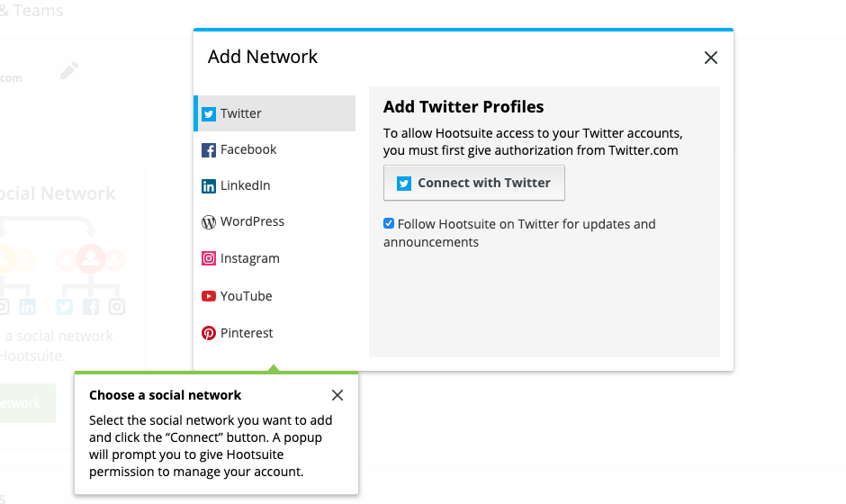846x504 pixels.
Task: Click the pencil edit icon behind the dialog
Action: [69, 70]
